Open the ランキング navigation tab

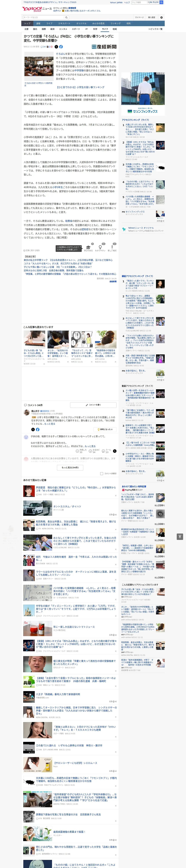coord(115,23)
